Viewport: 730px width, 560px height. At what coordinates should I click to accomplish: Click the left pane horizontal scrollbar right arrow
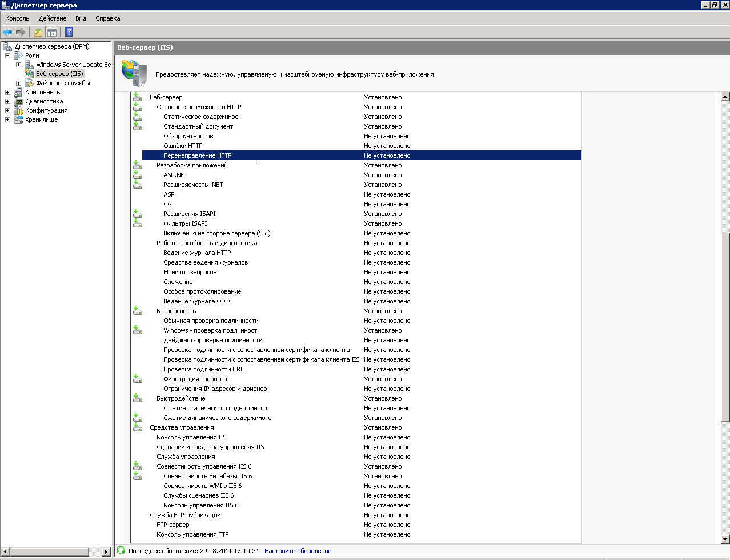point(106,551)
